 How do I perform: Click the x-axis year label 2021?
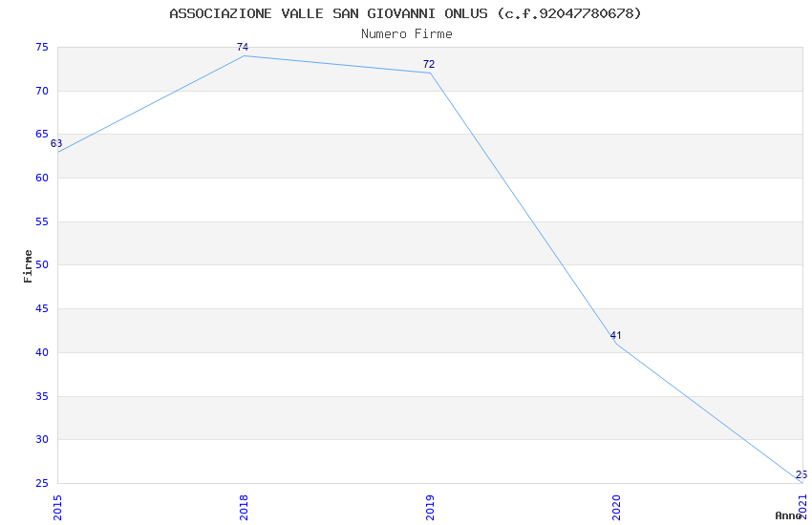pos(802,507)
